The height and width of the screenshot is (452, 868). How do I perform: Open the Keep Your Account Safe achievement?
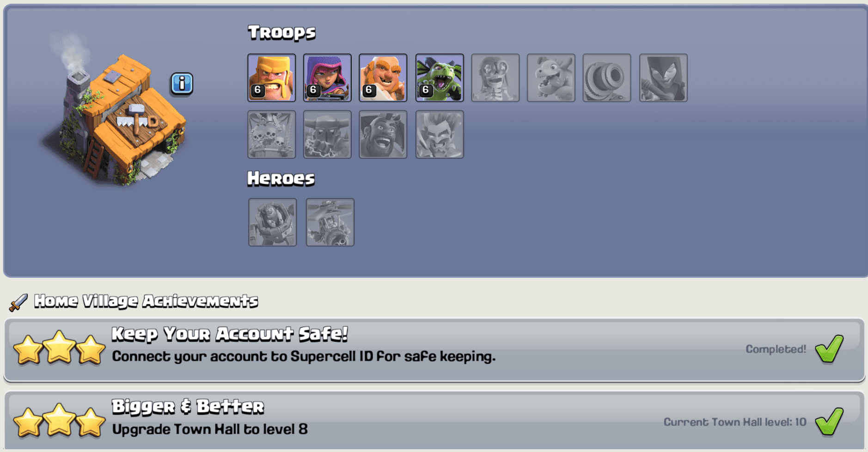pyautogui.click(x=434, y=350)
